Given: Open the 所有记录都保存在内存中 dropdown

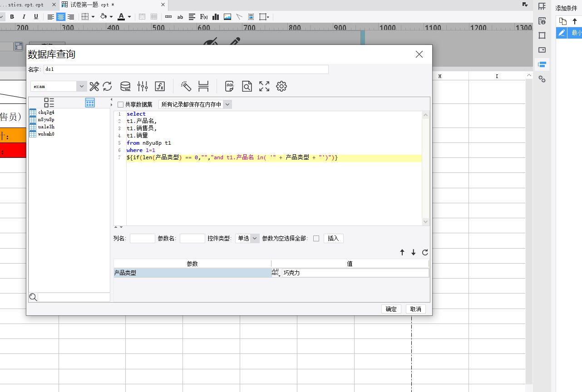Looking at the screenshot, I should 228,104.
